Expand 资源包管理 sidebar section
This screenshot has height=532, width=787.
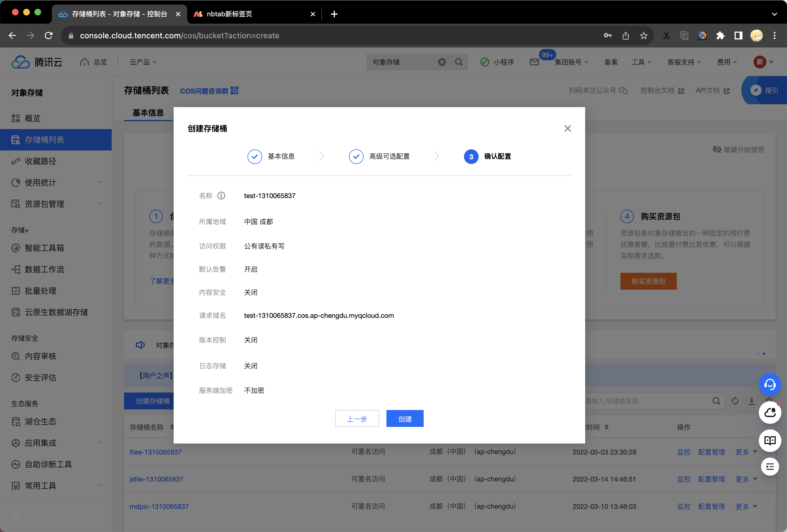coord(56,204)
